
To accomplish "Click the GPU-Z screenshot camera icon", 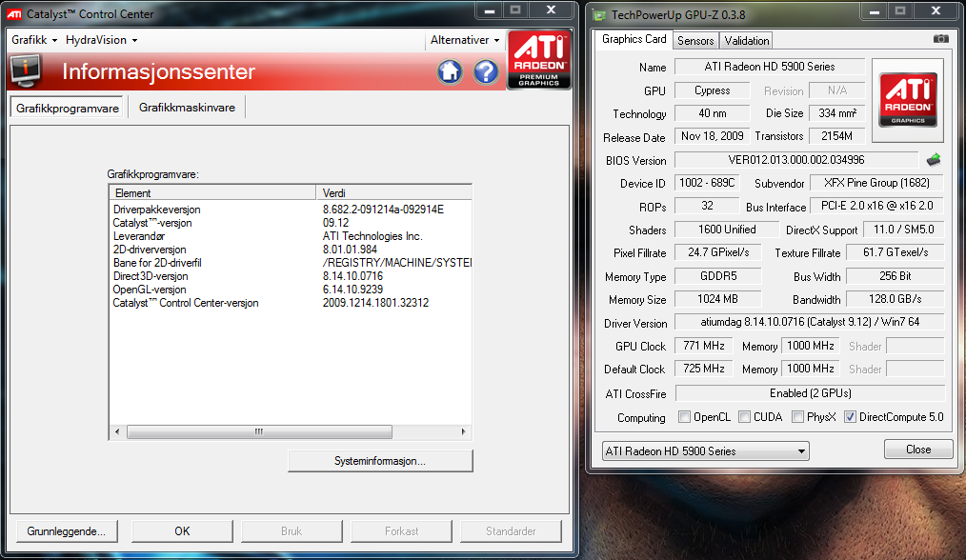I will [940, 39].
